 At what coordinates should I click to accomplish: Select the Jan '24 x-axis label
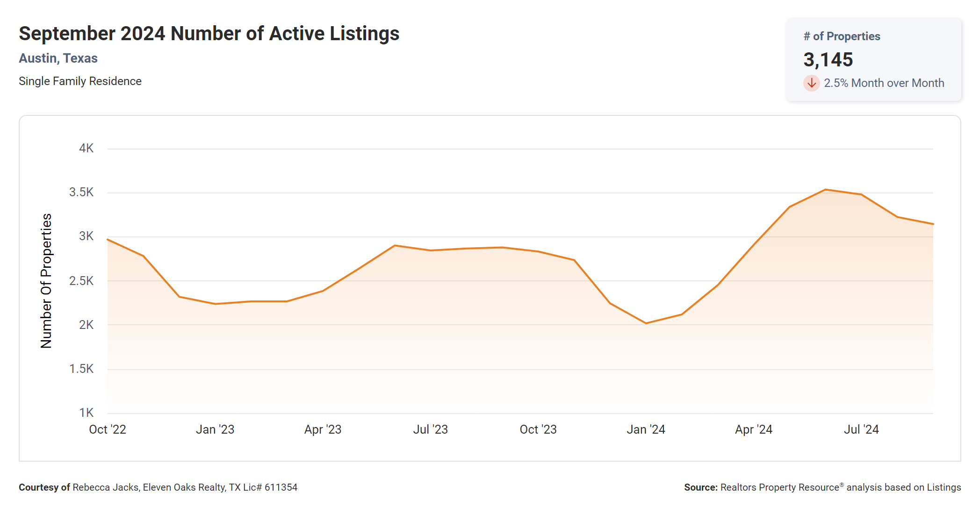tap(646, 429)
